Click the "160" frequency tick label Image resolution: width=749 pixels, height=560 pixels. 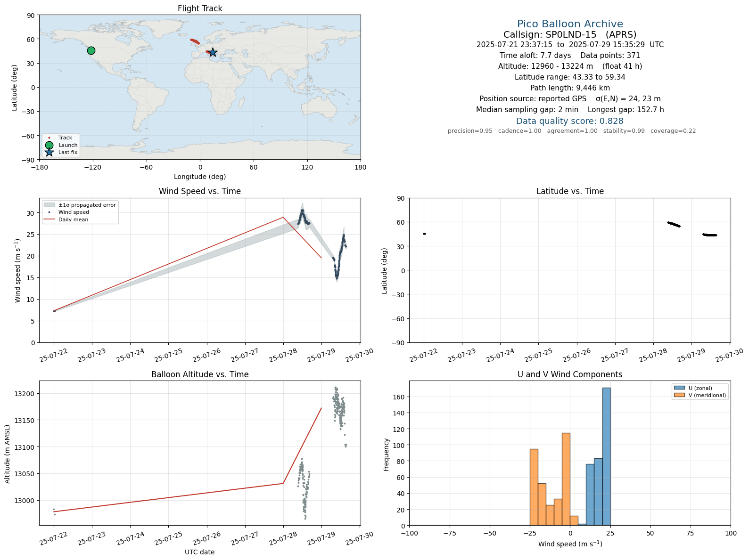pos(400,397)
